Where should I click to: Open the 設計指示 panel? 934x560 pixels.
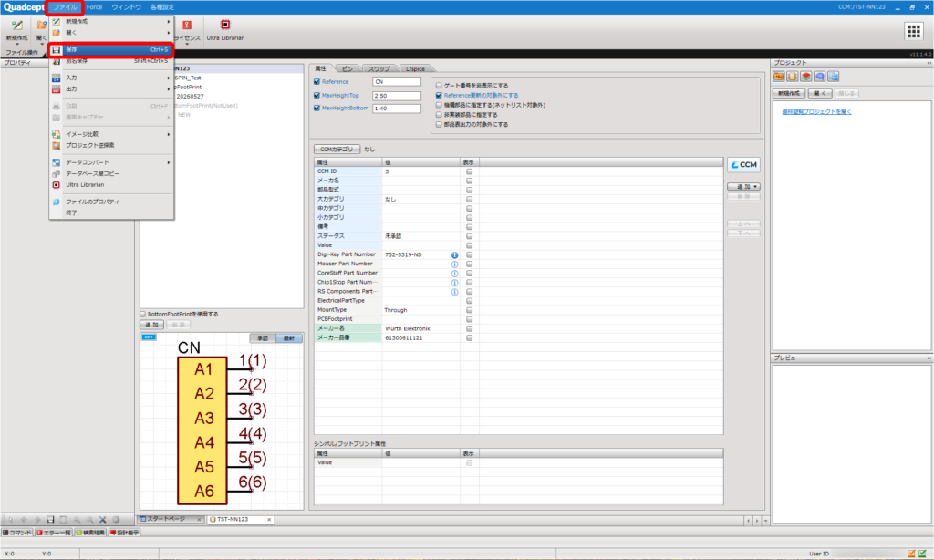point(124,533)
